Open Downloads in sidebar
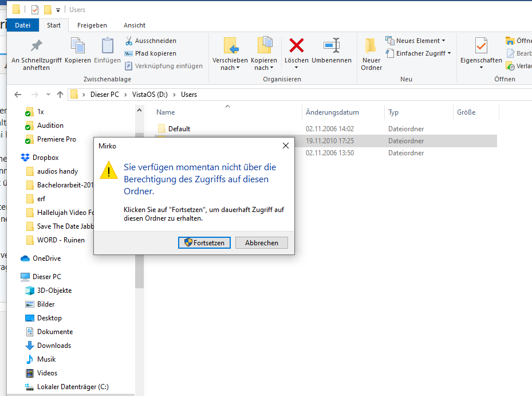This screenshot has width=532, height=396. [x=54, y=346]
